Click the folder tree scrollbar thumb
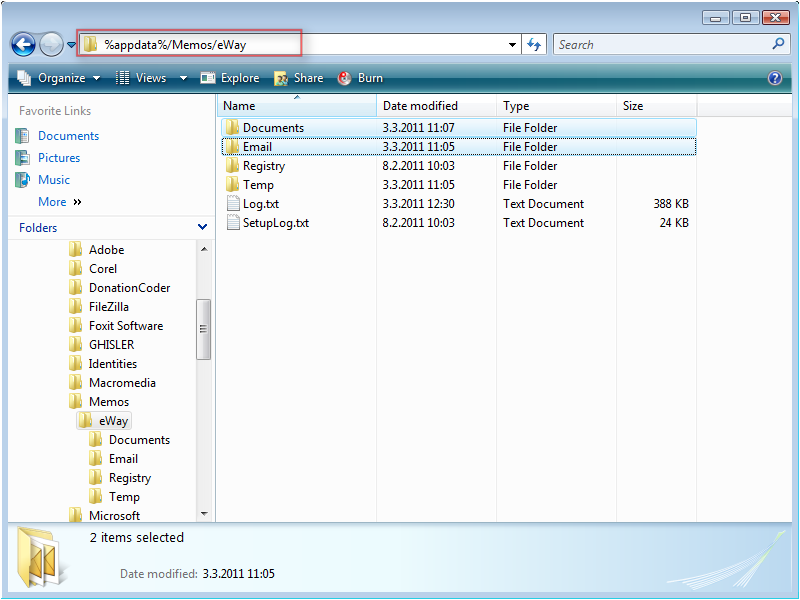 click(203, 329)
